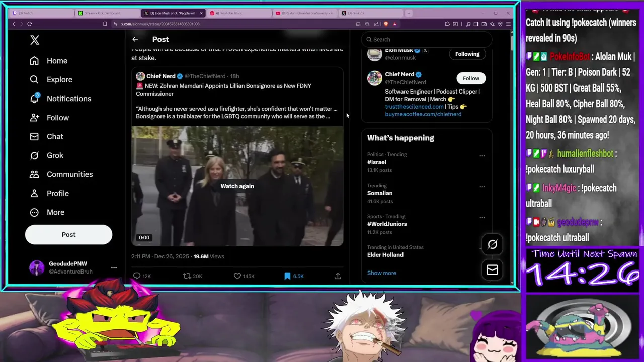Click Chief Nerd avatar in side panel
This screenshot has height=362, width=644.
click(x=374, y=78)
